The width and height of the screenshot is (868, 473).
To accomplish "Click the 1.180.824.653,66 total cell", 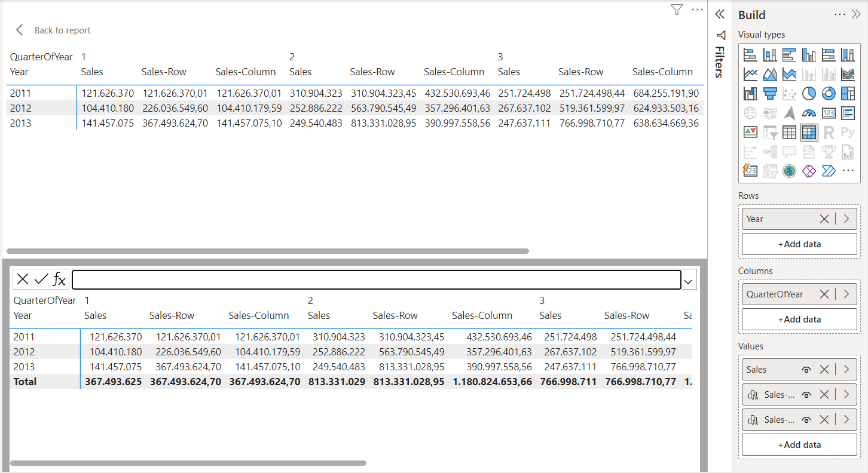I will pyautogui.click(x=492, y=382).
